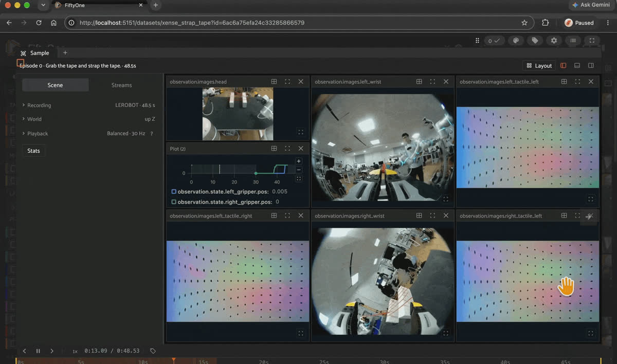This screenshot has height=364, width=617.
Task: Select the Sample tab
Action: [35, 53]
